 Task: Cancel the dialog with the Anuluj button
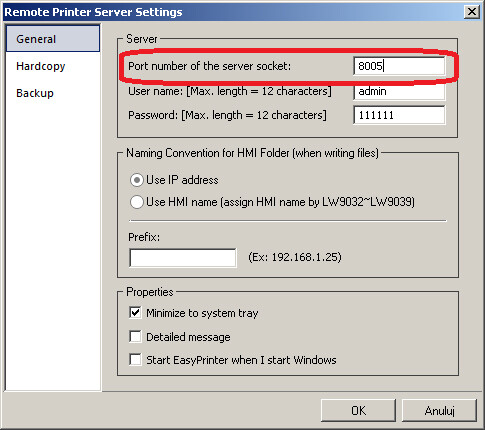point(439,410)
